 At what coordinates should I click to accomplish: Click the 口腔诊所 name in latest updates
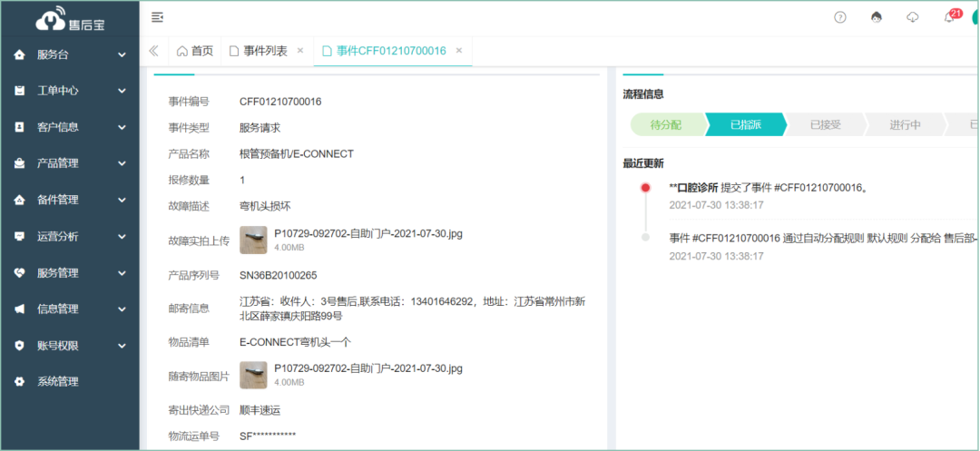(693, 188)
